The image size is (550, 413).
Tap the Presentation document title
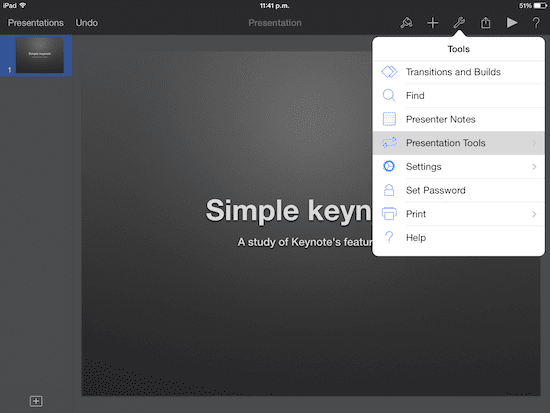coord(275,23)
